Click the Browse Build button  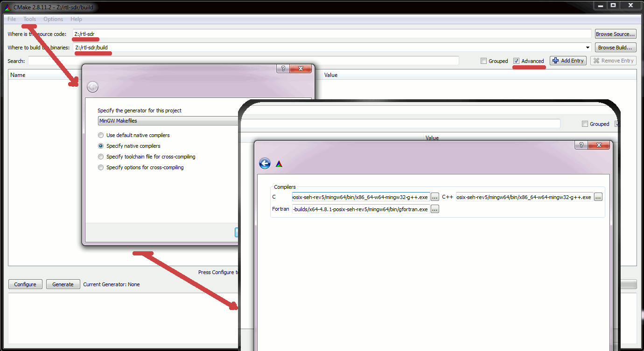coord(616,48)
